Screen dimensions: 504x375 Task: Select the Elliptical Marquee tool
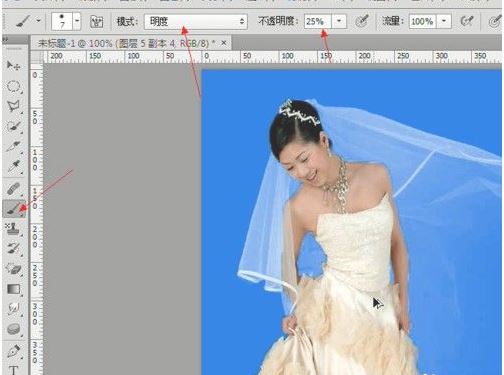coord(13,86)
